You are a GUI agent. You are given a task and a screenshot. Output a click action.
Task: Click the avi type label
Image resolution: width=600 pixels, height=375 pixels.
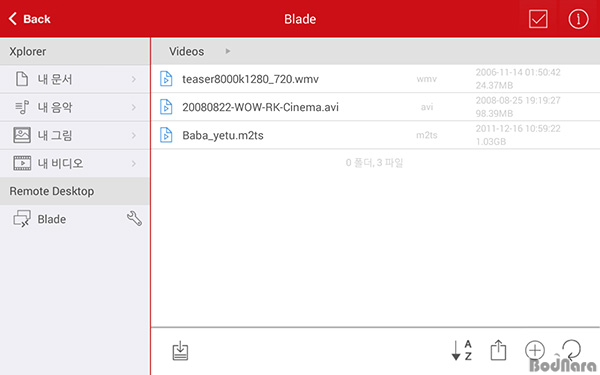point(427,107)
